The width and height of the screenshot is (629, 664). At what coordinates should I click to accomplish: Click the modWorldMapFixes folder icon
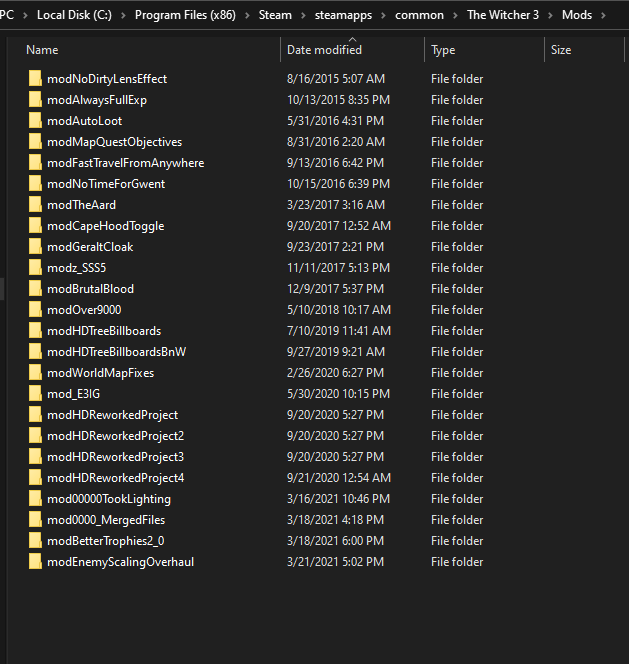coord(35,373)
